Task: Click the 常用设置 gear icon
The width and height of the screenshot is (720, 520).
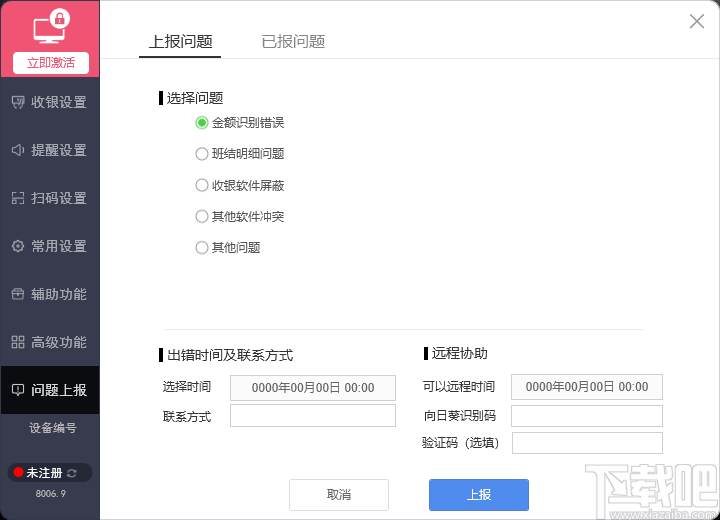Action: pyautogui.click(x=18, y=246)
